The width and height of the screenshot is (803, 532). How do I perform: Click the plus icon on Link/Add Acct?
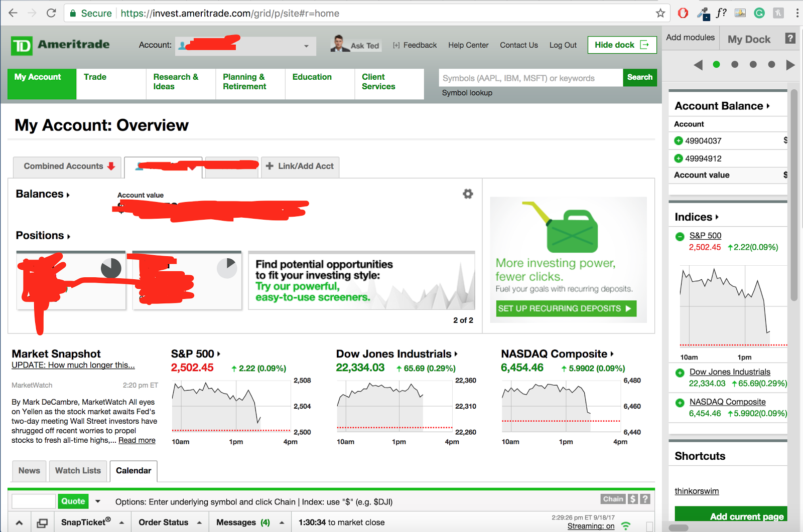tap(270, 166)
